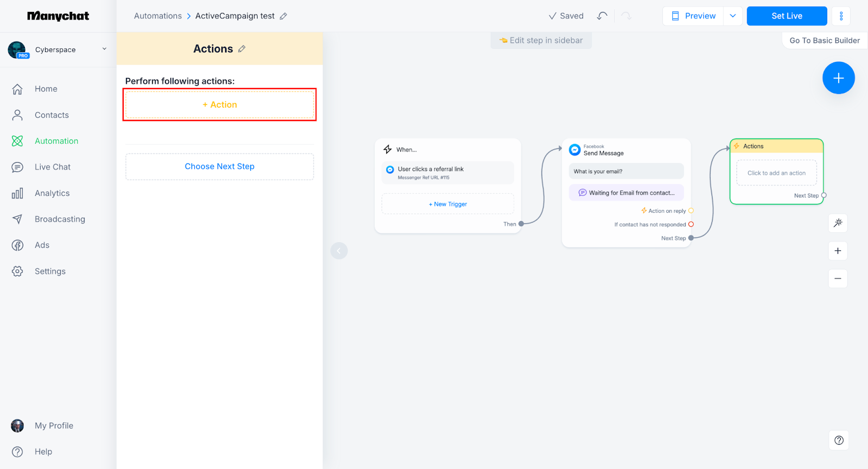
Task: Click the Actions node Next Step connector
Action: pos(824,195)
